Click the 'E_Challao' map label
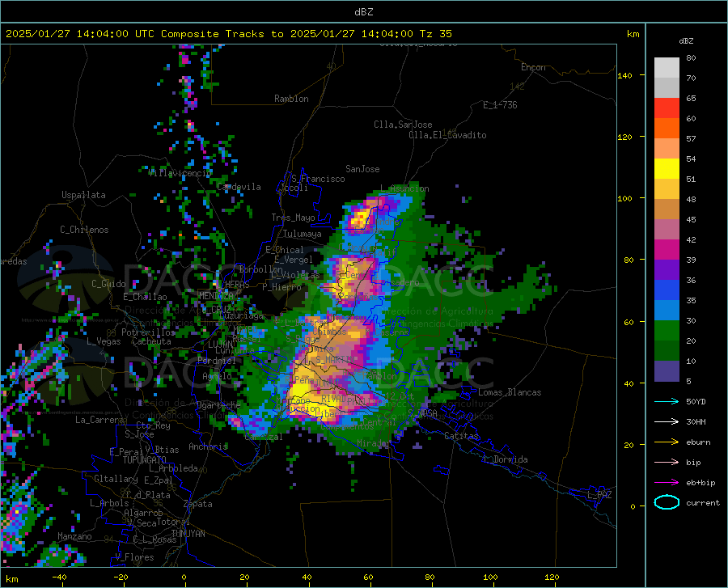728x588 pixels. click(145, 297)
